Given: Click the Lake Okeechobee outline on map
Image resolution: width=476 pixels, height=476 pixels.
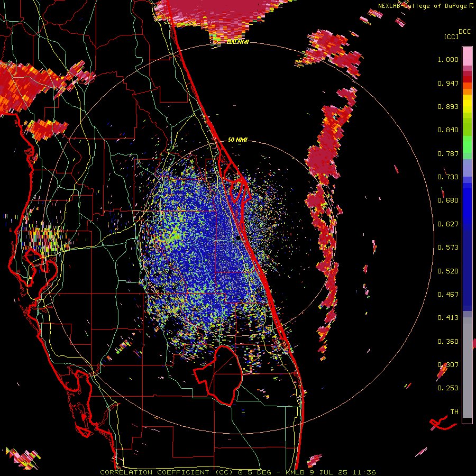Looking at the screenshot, I should [x=218, y=376].
